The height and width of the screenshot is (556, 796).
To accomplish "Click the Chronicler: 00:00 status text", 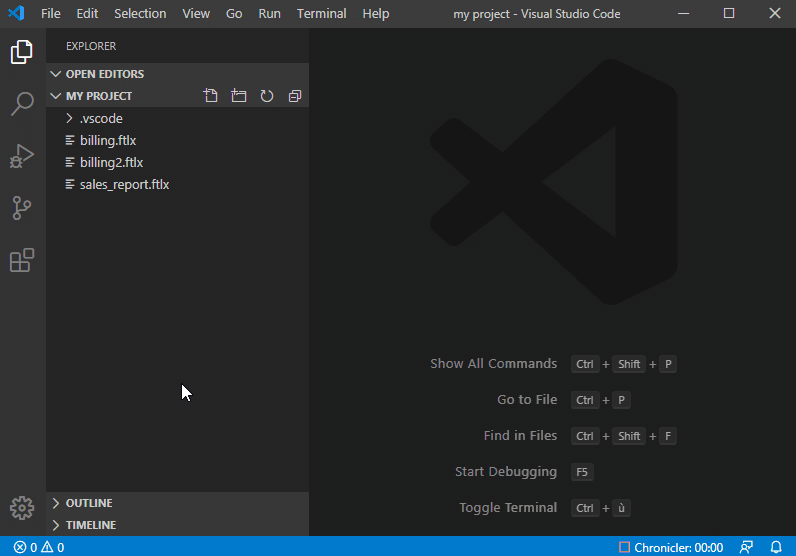I will [x=679, y=547].
